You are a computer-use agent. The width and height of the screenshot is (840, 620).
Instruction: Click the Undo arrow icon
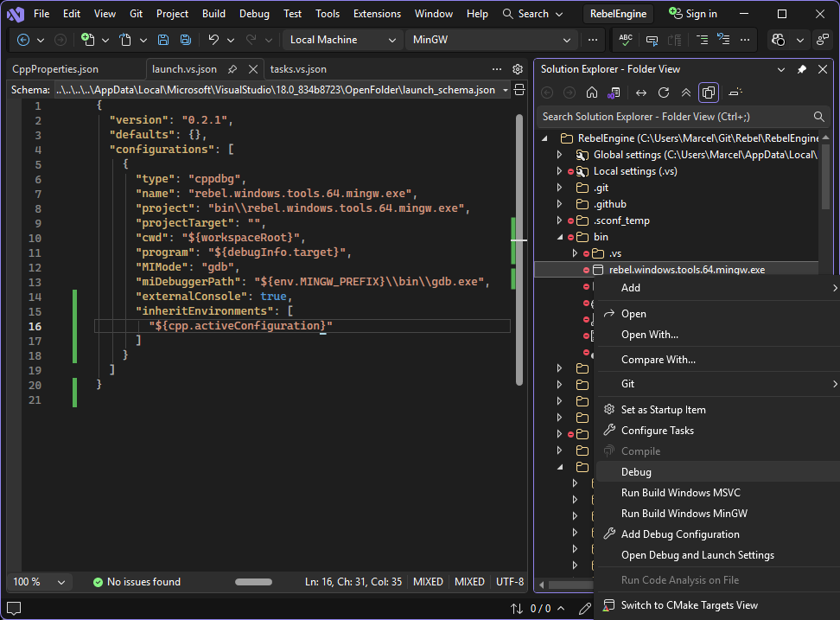213,40
